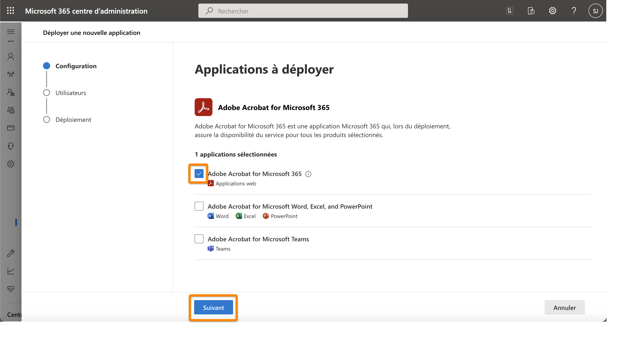
Task: Check Adobe Acrobat for Word, Excel, and PowerPoint
Action: [x=199, y=206]
